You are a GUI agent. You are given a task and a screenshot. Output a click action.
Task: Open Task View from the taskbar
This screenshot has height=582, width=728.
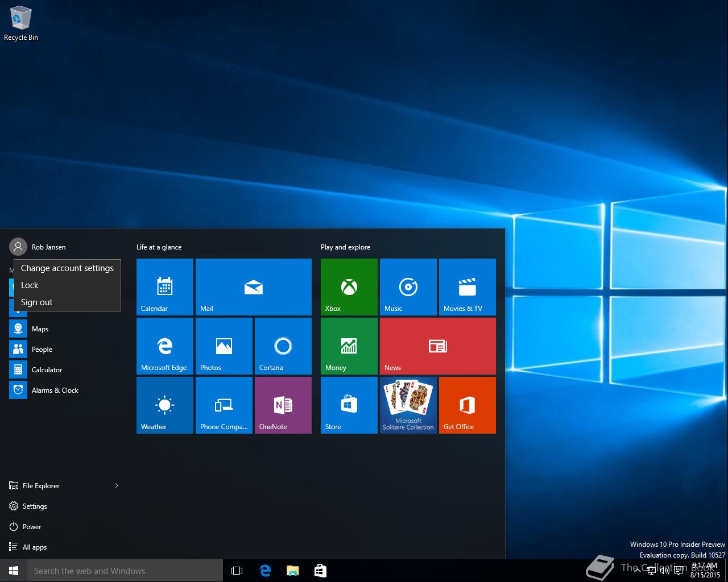click(x=237, y=571)
